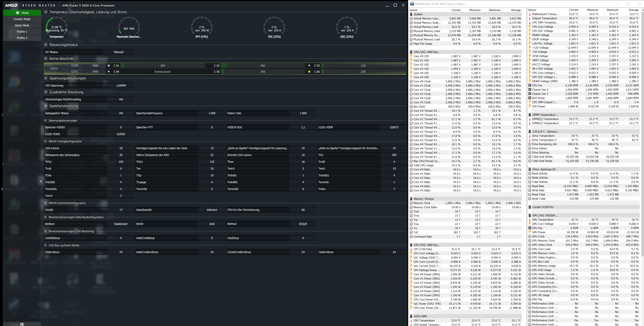Click the CPU Fan sensor icon
Image resolution: width=644 pixels, height=326 pixels.
(x=530, y=86)
